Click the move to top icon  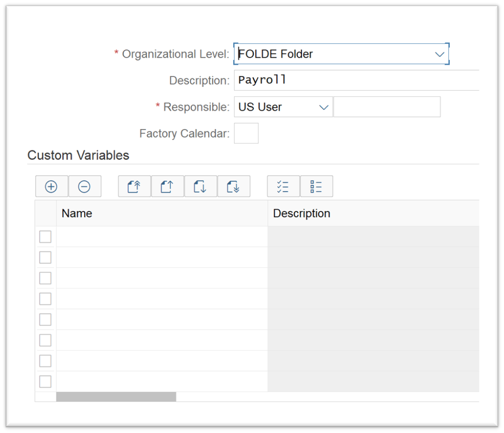coord(134,187)
